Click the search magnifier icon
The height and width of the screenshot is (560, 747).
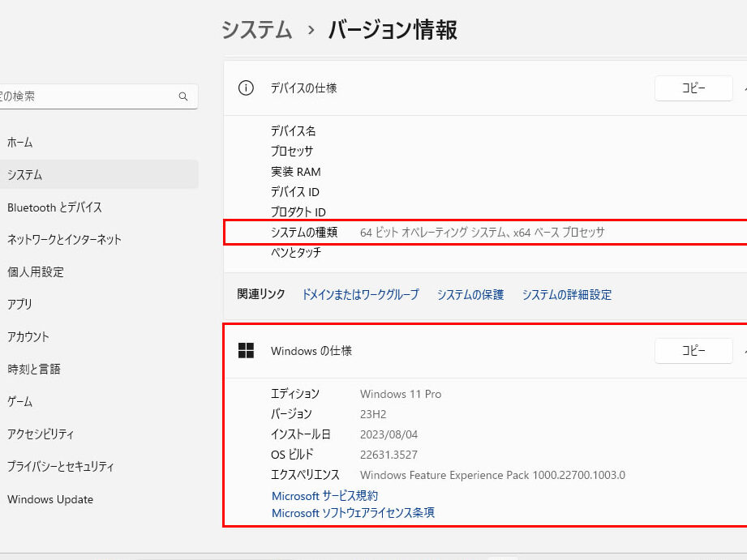click(183, 96)
